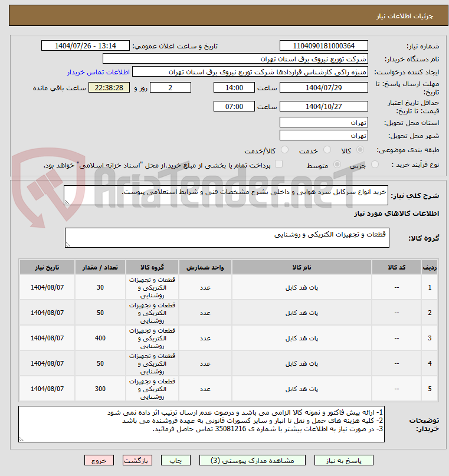Click the buyer notes text area
This screenshot has width=449, height=476.
coord(202,424)
